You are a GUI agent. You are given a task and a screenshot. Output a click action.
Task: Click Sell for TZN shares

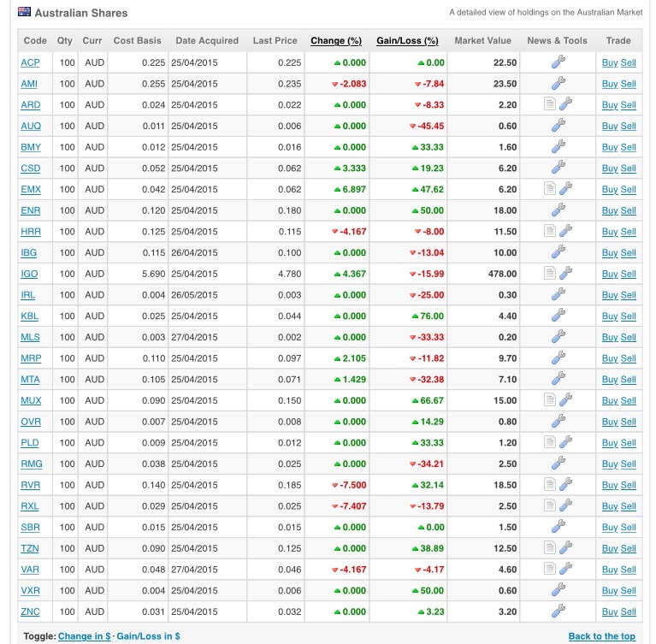628,548
